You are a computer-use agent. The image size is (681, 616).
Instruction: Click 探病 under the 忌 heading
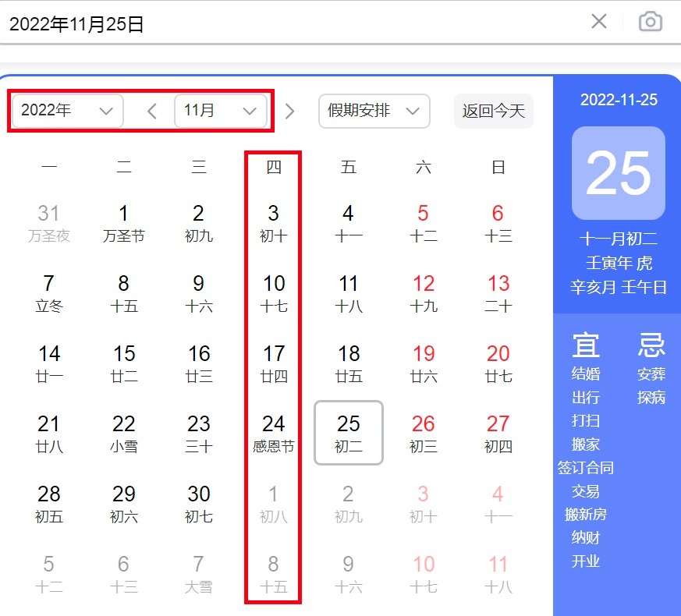[x=651, y=397]
